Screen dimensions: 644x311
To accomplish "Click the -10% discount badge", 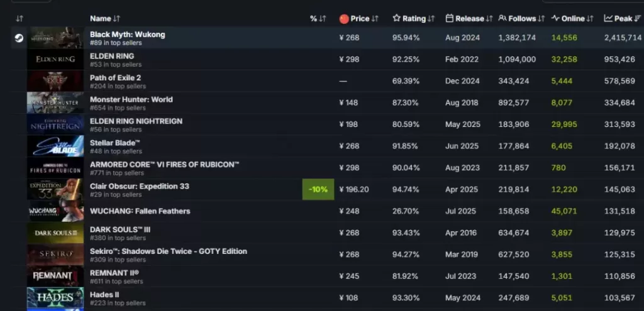I will (318, 190).
